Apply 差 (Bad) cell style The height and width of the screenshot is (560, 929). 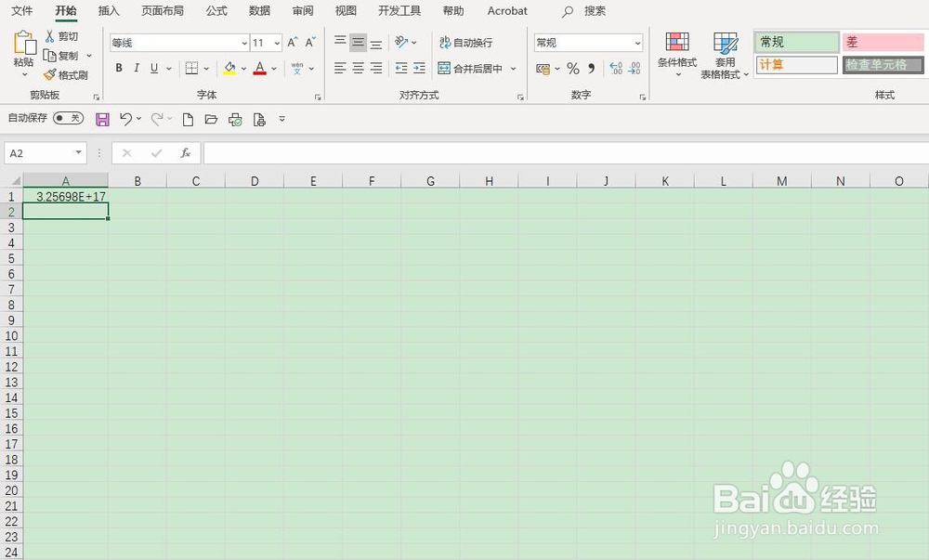coord(883,42)
